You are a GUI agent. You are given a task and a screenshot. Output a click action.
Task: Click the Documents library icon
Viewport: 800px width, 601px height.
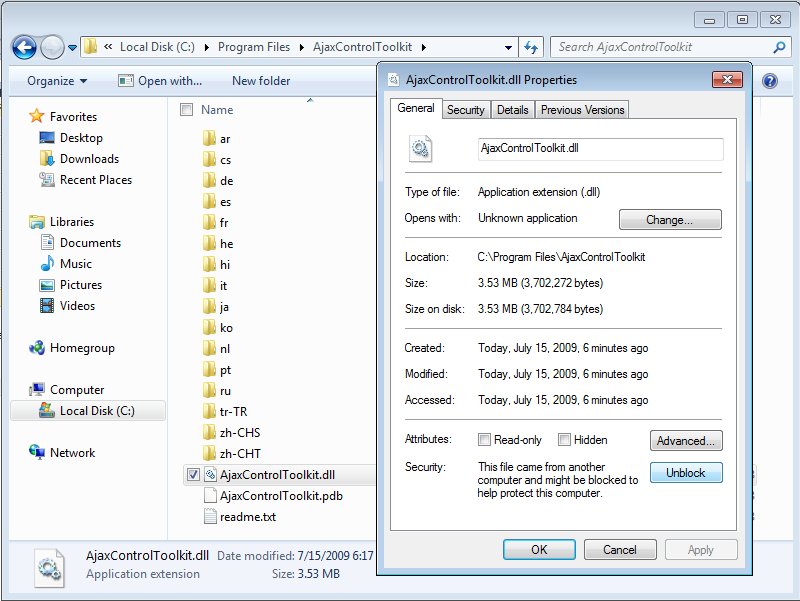[47, 242]
